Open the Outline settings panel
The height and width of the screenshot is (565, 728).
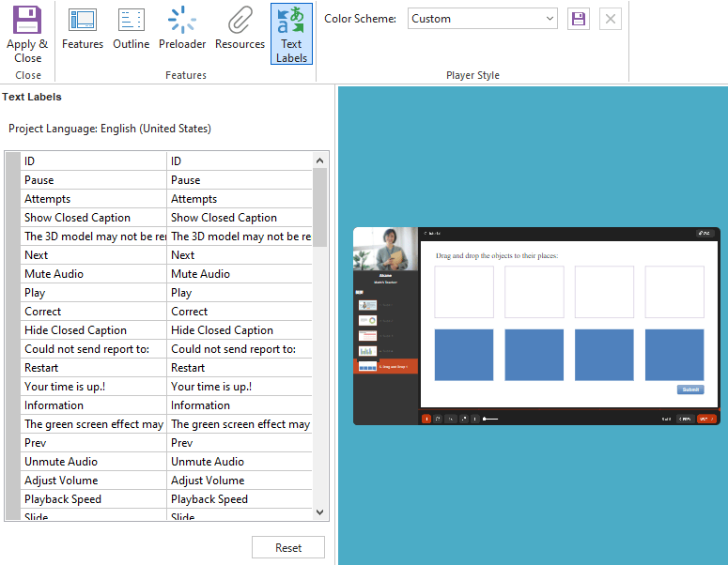(x=131, y=28)
